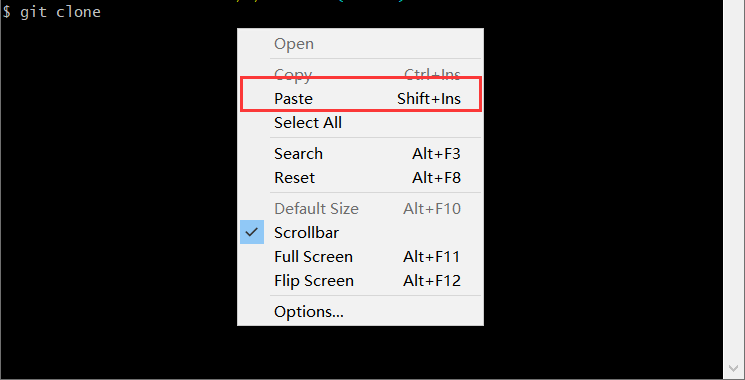Choose the Copy menu entry
The height and width of the screenshot is (380, 745).
(x=361, y=75)
